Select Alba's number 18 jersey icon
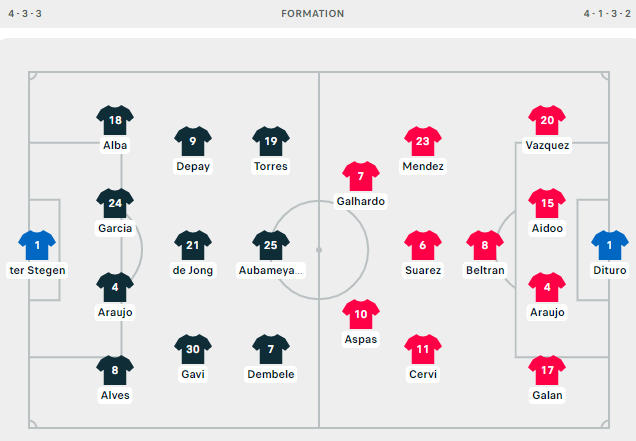This screenshot has width=636, height=441. 115,120
